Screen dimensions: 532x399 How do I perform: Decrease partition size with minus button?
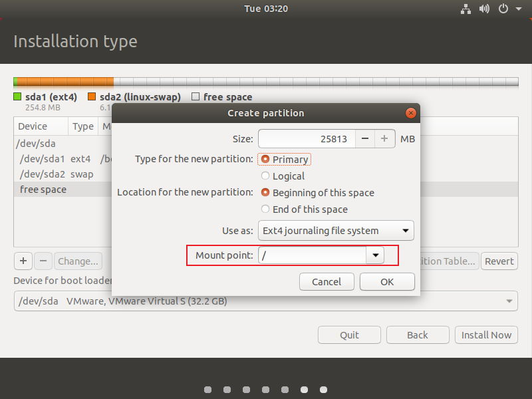[365, 139]
